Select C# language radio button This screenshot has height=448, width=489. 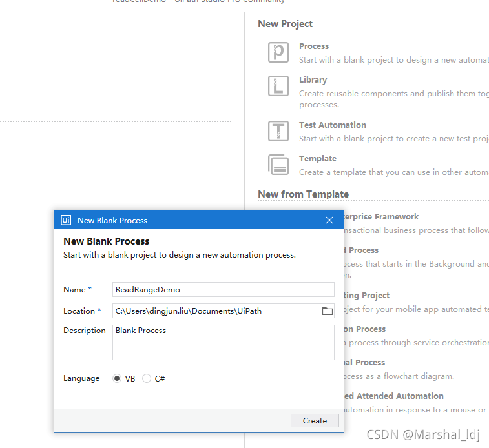pos(147,378)
